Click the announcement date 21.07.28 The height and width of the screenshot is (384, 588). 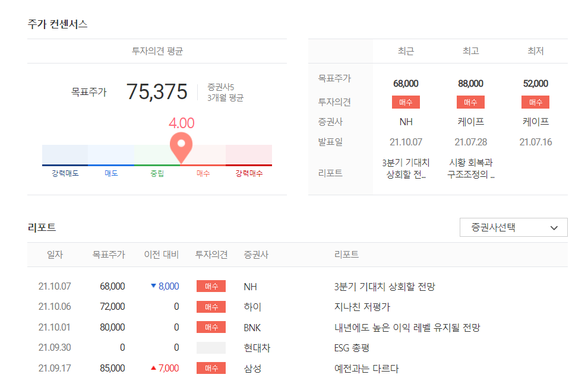pos(470,142)
